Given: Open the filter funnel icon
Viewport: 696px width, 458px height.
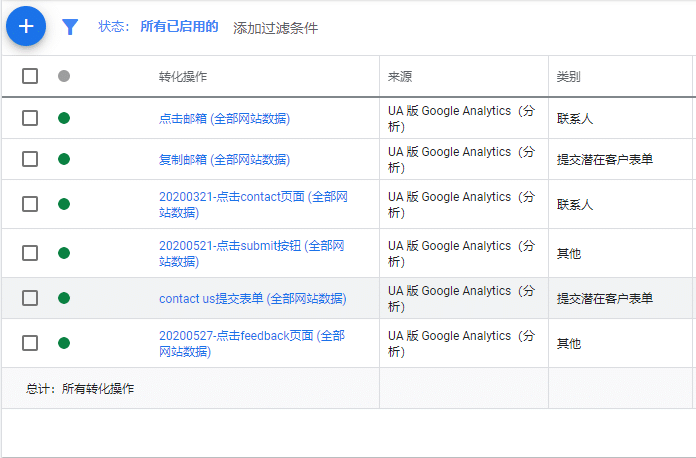Looking at the screenshot, I should click(70, 27).
